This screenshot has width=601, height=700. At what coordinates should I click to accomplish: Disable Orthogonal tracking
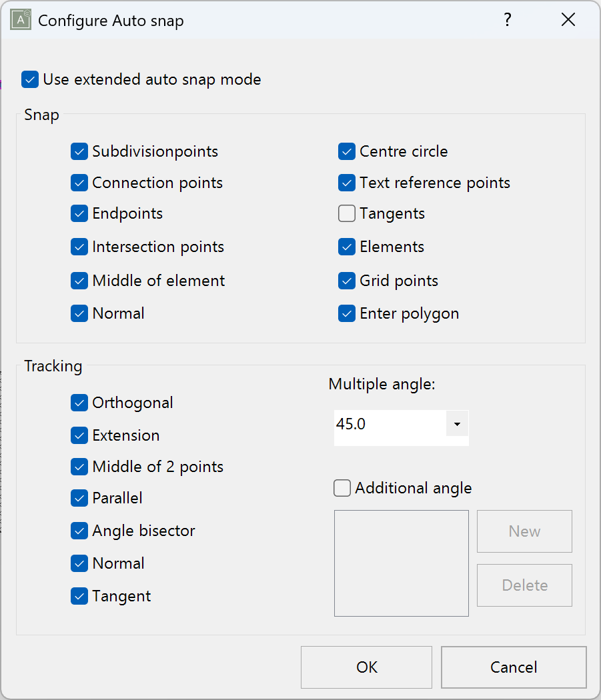point(79,403)
